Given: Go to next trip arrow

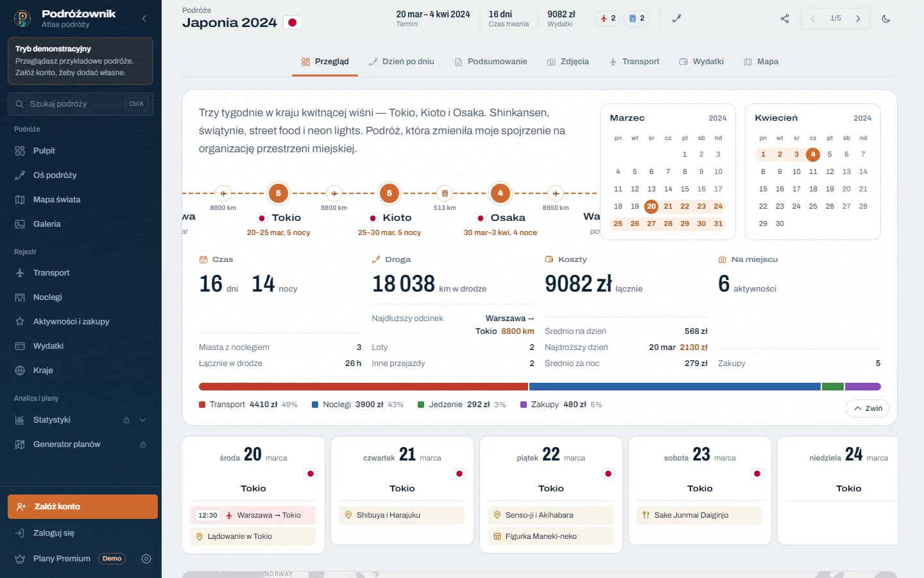Looking at the screenshot, I should [858, 19].
